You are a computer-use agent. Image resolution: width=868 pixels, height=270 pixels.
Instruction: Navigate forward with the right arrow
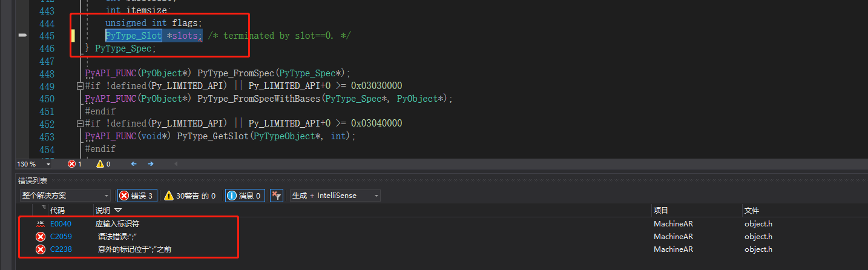click(151, 164)
